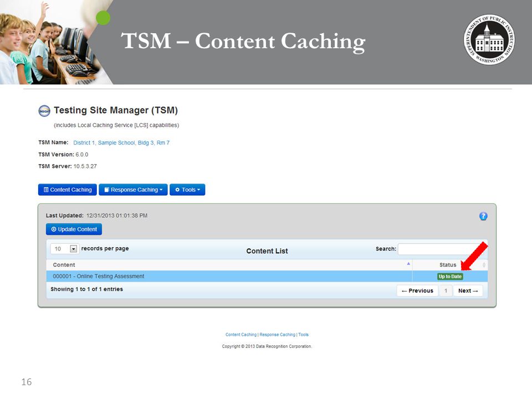Viewport: 532px width, 399px height.
Task: Focus the Search input field
Action: click(x=441, y=249)
